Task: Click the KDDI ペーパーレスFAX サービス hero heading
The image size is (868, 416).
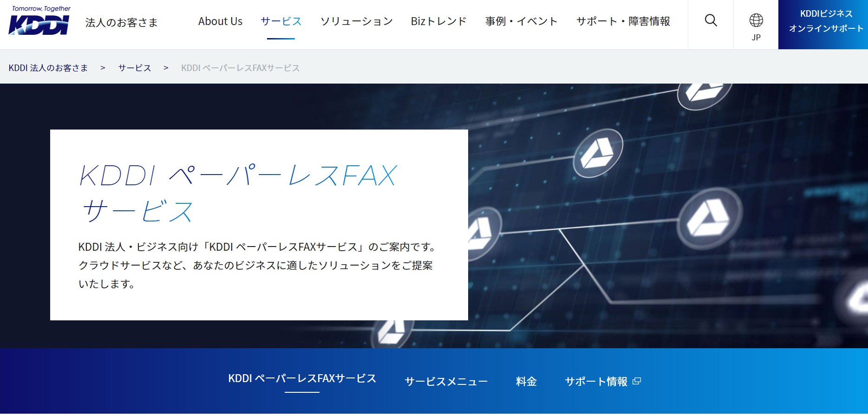Action: point(238,194)
